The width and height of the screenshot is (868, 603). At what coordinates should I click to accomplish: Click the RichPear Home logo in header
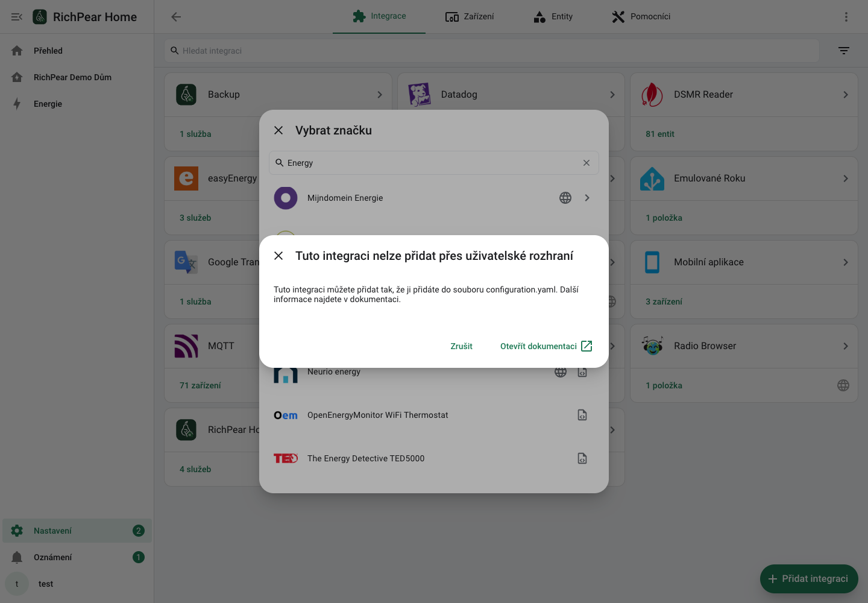tap(40, 17)
